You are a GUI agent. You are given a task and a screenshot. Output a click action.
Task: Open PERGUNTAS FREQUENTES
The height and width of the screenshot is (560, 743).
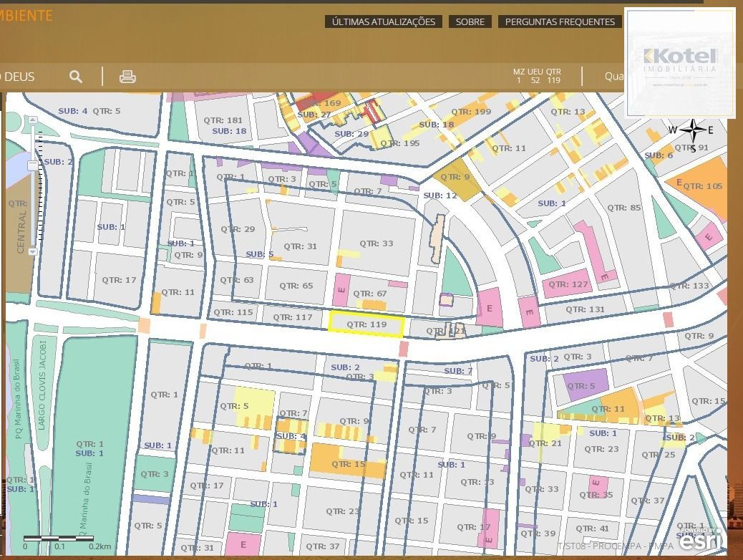coord(560,21)
